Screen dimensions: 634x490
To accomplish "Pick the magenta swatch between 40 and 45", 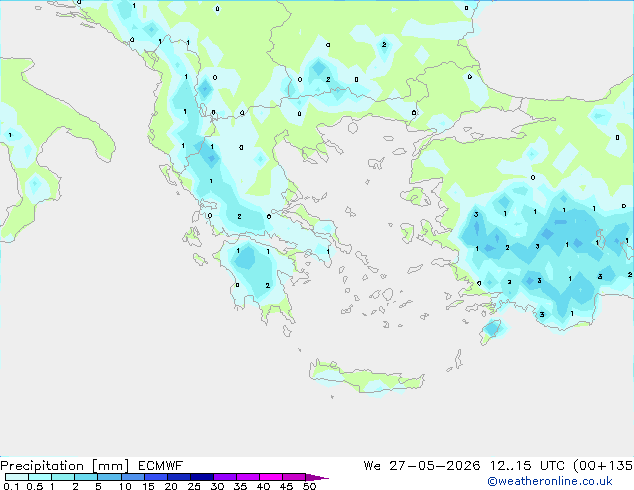I will 271,477.
